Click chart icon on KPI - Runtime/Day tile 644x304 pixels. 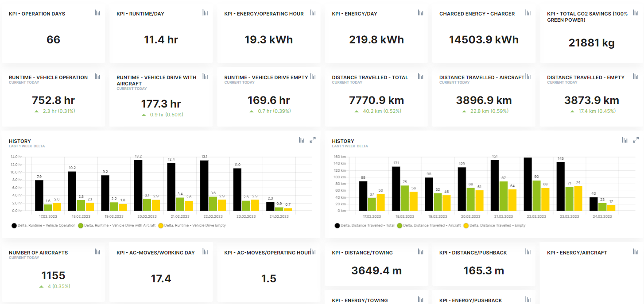205,13
